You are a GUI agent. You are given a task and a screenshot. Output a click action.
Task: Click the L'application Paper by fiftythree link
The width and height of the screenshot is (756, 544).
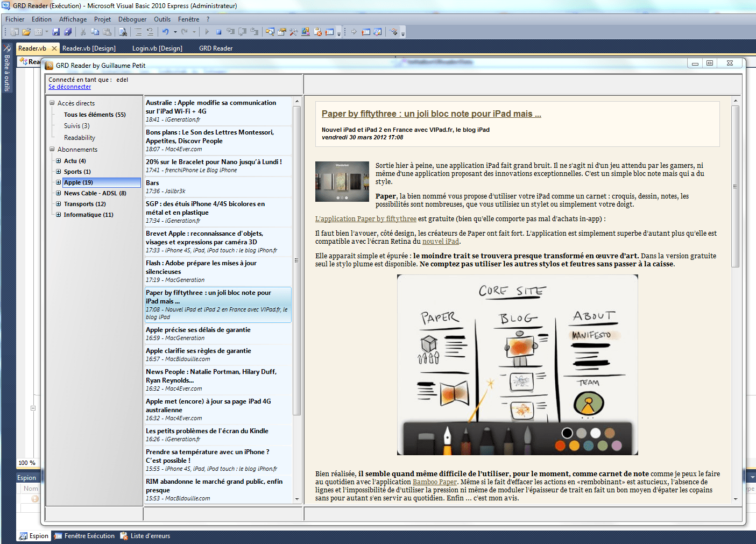pyautogui.click(x=366, y=219)
